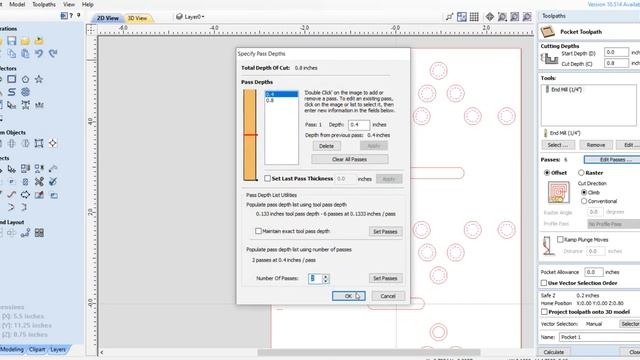Click OK in Specify Pass Depths dialog
Viewport: 640px width, 360px height.
(348, 296)
